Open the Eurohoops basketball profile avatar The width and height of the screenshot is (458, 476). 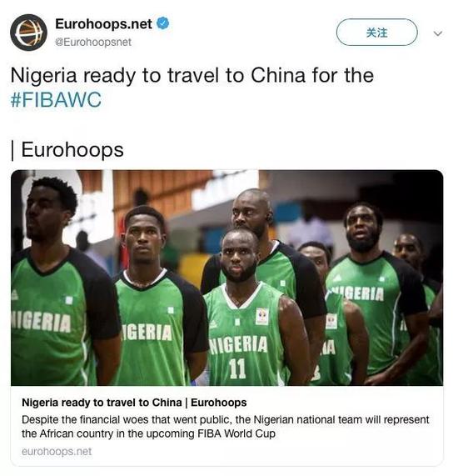(28, 33)
